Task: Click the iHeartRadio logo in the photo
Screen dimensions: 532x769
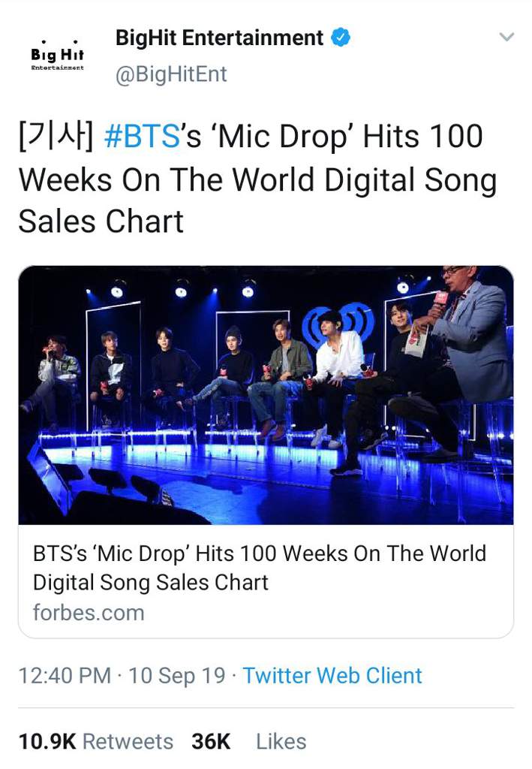Action: tap(339, 323)
